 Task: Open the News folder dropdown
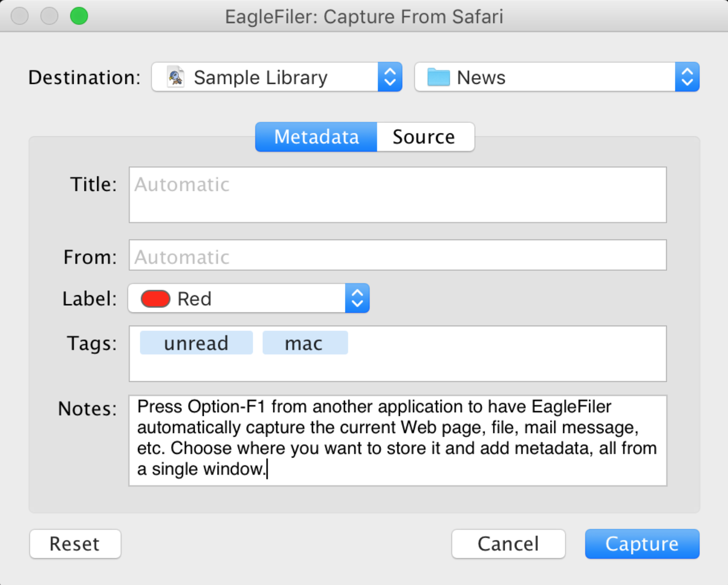pyautogui.click(x=557, y=77)
